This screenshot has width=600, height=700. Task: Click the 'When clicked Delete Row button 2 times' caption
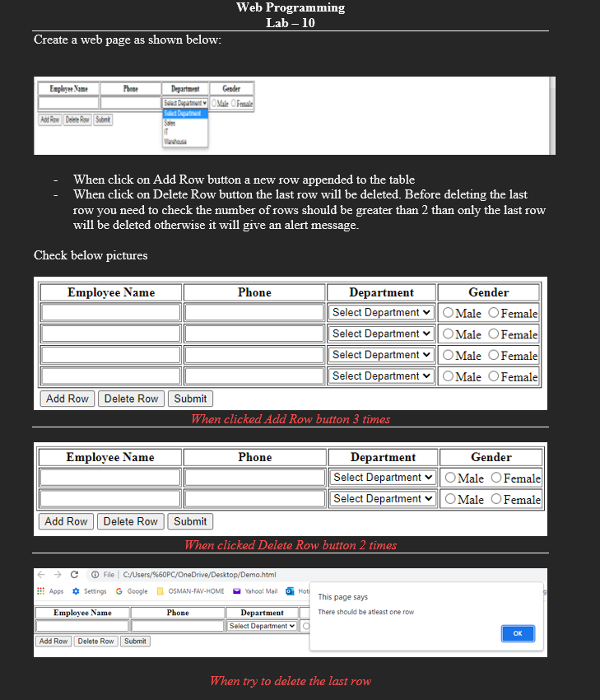tap(291, 545)
